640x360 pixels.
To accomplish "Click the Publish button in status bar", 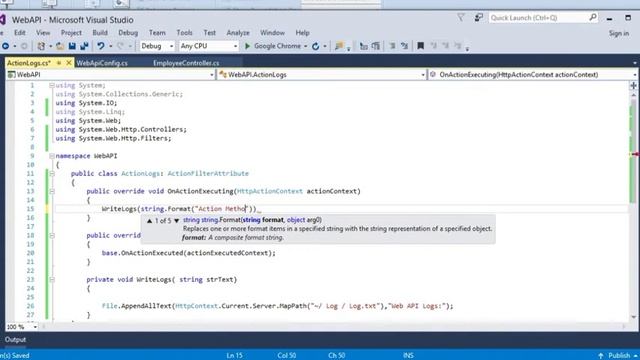I will coord(619,356).
